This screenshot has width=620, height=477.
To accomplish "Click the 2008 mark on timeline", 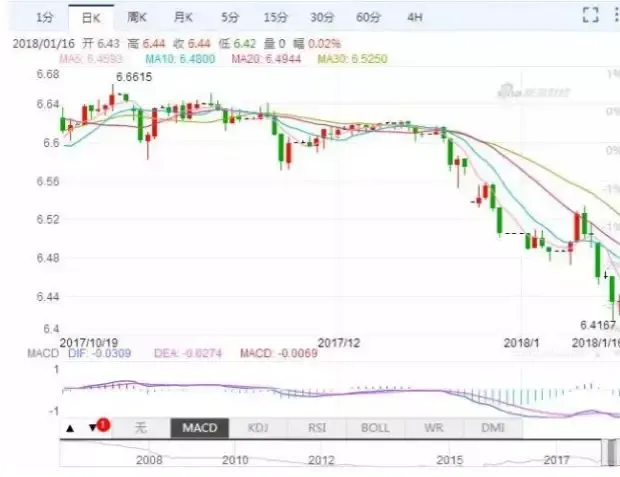I will 149,460.
